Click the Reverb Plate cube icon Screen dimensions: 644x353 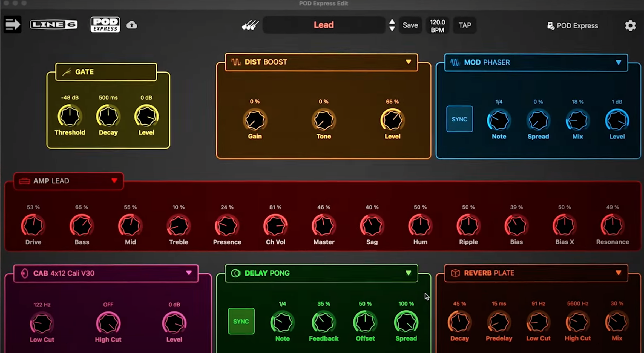point(455,273)
